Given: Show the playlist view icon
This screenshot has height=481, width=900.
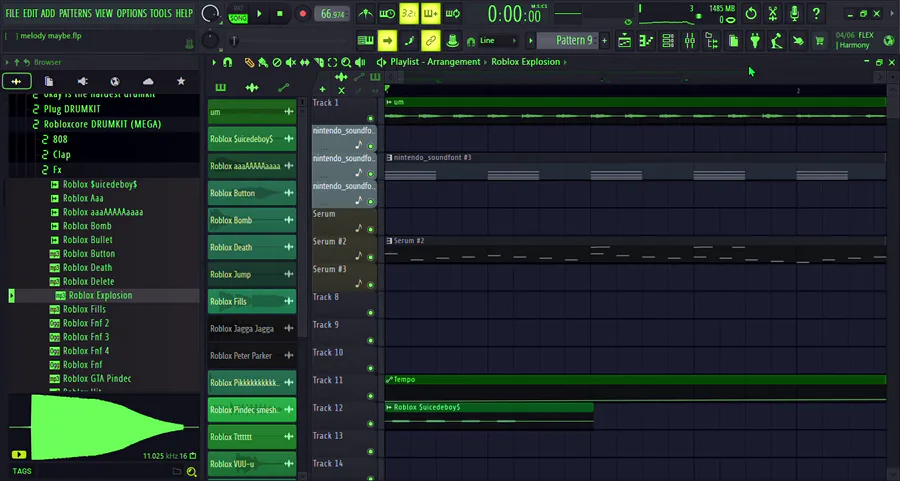Looking at the screenshot, I should [x=624, y=41].
